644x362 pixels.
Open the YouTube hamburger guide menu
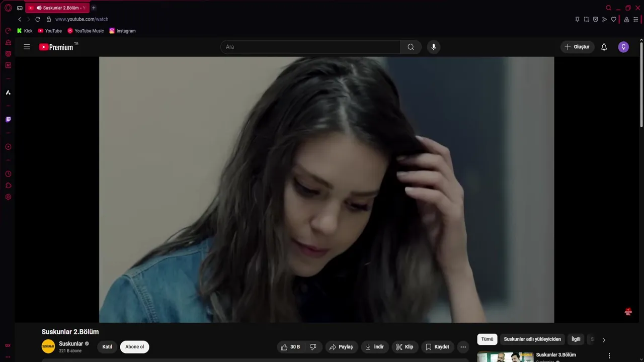(27, 47)
